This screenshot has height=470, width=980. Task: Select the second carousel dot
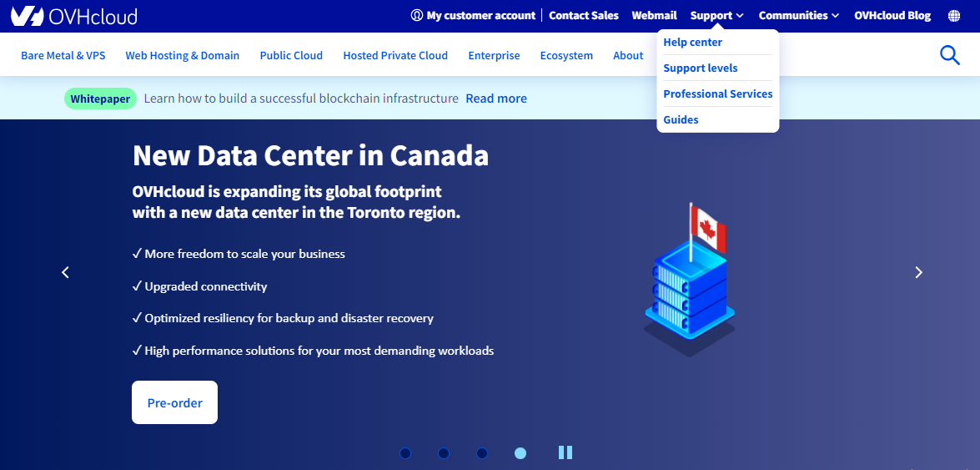[444, 453]
